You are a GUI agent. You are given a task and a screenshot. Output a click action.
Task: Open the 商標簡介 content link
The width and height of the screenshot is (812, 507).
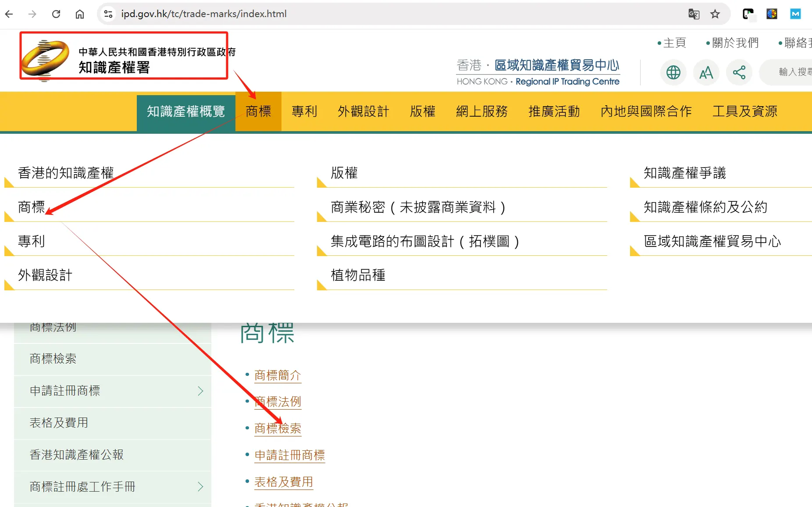click(278, 376)
